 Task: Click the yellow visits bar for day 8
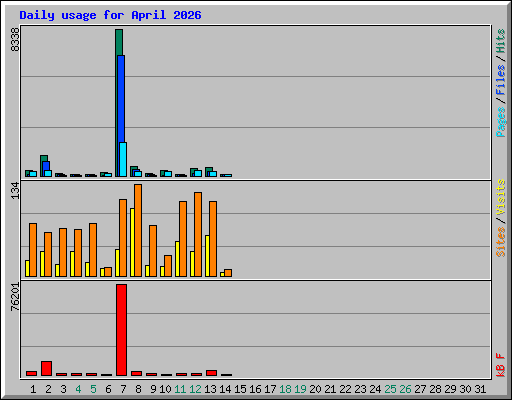[132, 242]
